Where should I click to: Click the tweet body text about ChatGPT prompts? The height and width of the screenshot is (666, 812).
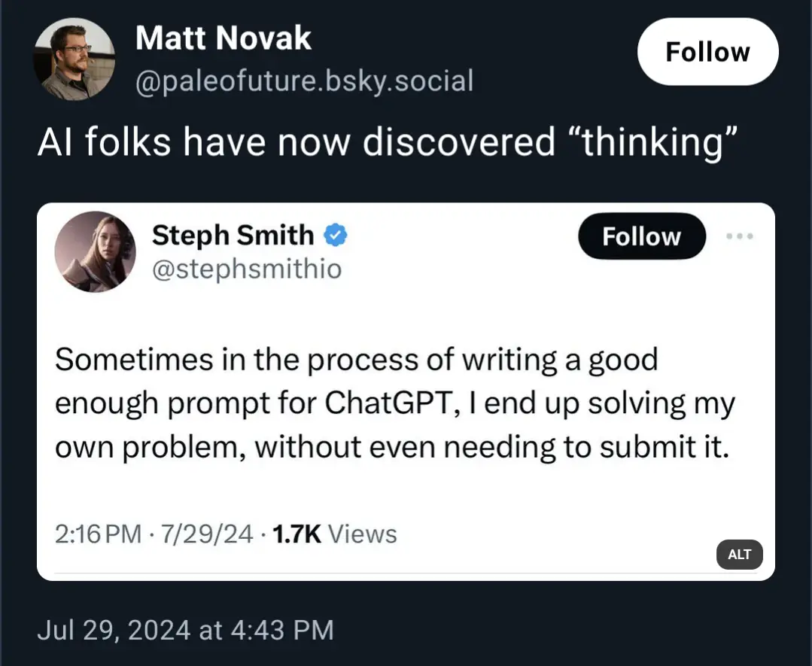395,403
